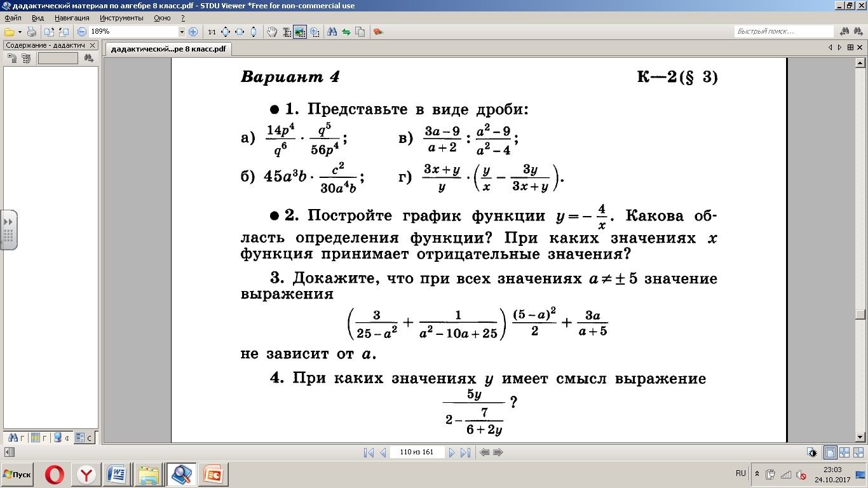Open the zoom level dropdown list
The image size is (868, 488).
[x=182, y=32]
